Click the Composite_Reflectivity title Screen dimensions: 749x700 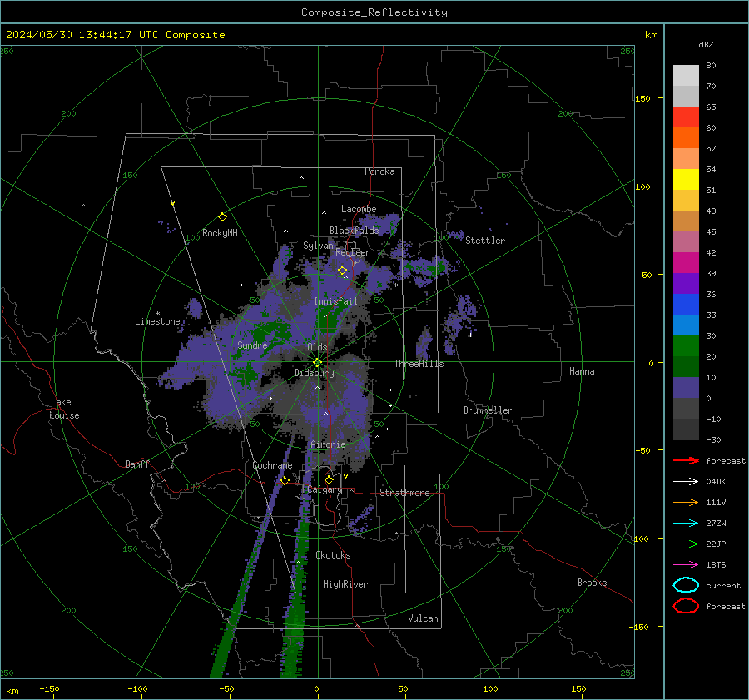pyautogui.click(x=374, y=12)
